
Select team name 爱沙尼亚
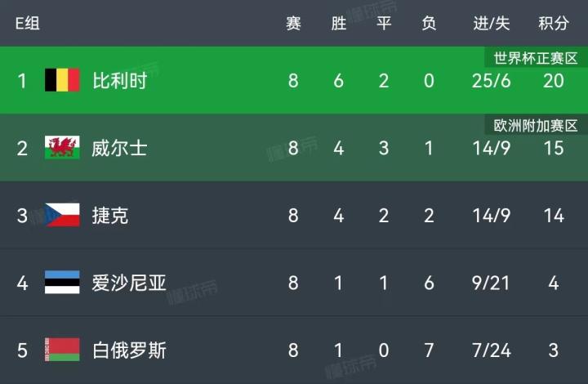(x=129, y=283)
